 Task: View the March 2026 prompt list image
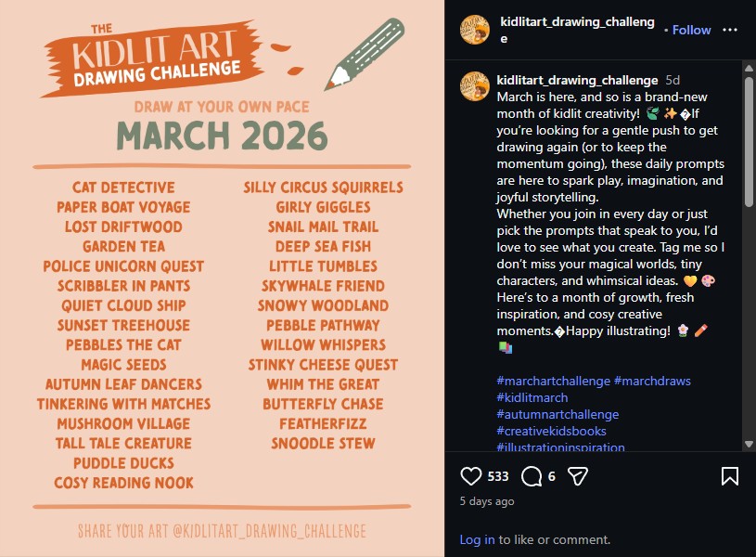pos(223,278)
